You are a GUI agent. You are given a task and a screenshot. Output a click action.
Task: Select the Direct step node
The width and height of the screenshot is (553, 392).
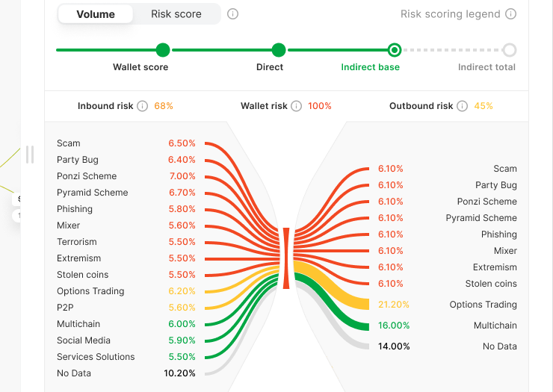tap(279, 50)
